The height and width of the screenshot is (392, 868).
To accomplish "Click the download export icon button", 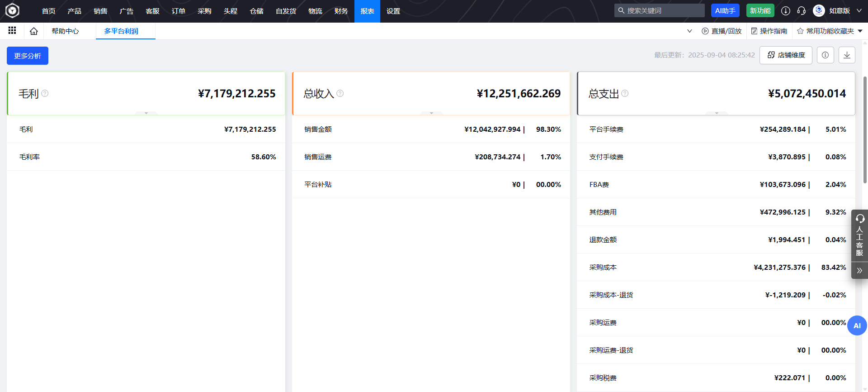I will pos(847,55).
